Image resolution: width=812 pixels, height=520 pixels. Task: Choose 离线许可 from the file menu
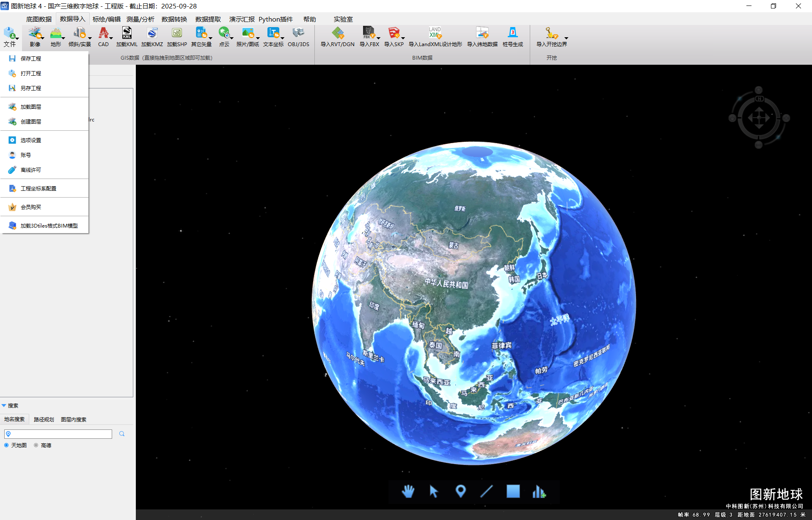click(44, 170)
